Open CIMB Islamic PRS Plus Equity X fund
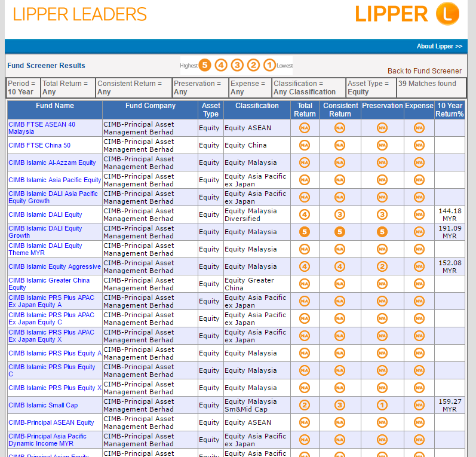The width and height of the screenshot is (476, 457). [55, 388]
